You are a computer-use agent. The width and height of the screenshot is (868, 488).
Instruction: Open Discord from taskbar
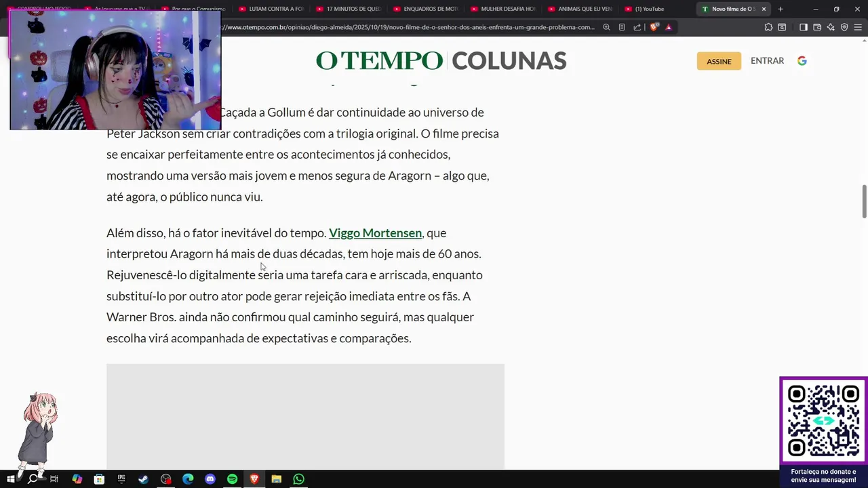(x=210, y=479)
